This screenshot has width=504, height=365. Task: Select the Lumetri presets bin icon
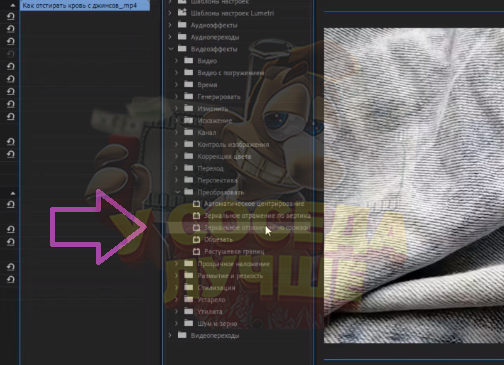[182, 13]
